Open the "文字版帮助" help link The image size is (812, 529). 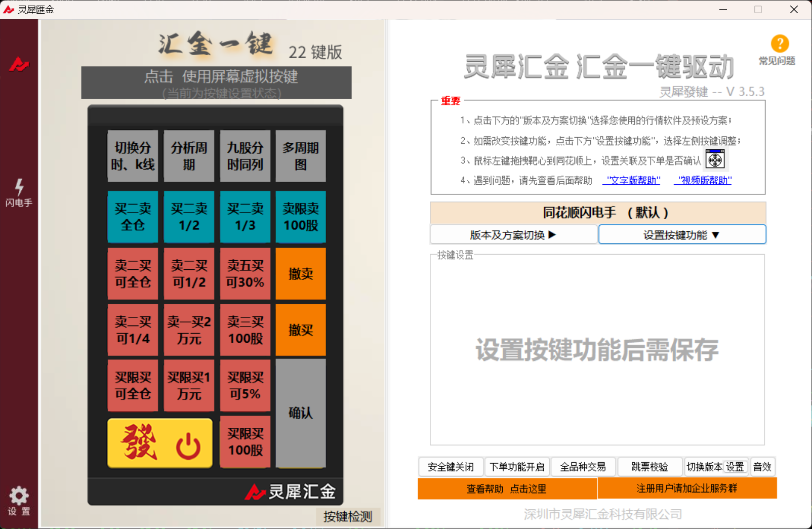coord(631,180)
